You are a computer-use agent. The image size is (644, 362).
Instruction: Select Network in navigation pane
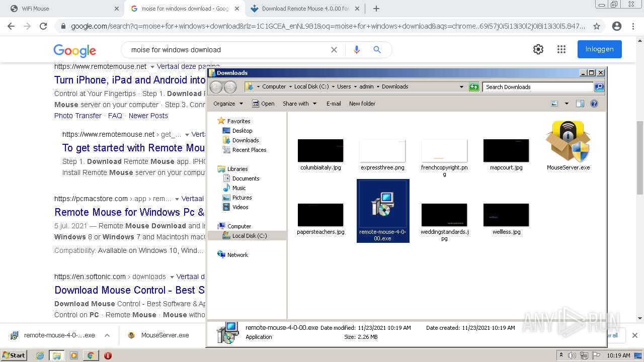point(237,255)
